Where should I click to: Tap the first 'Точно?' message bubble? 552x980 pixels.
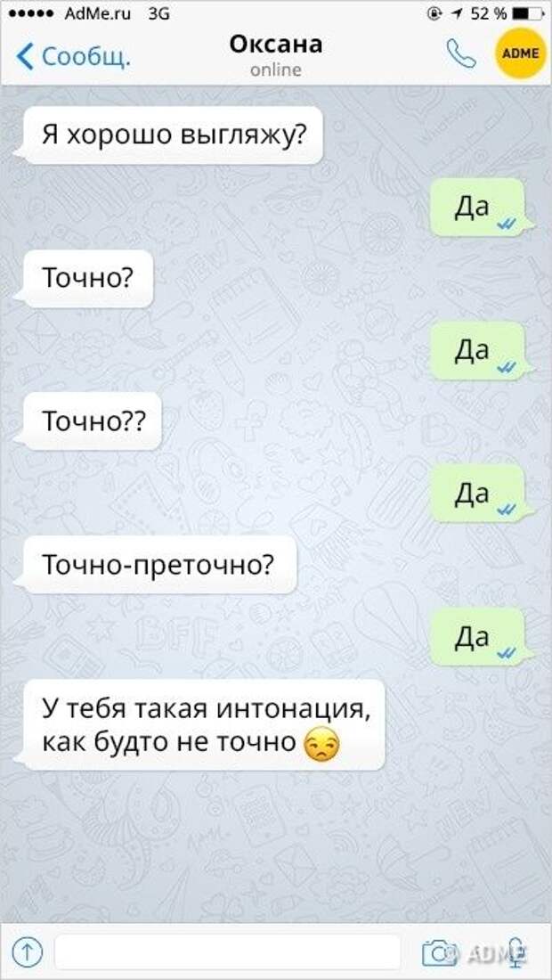(85, 278)
